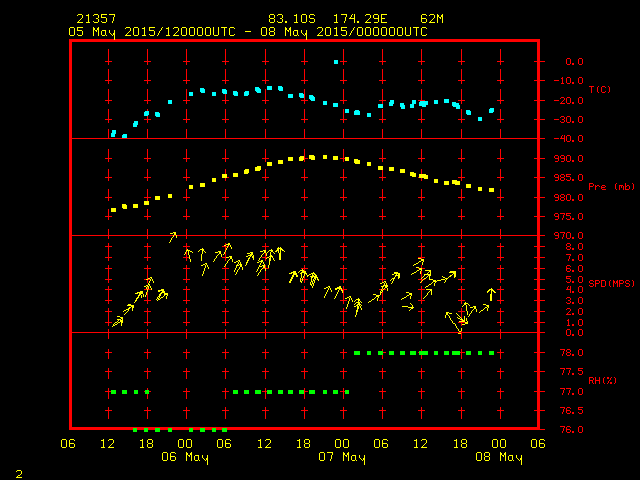Click the elevation label 62M

pyautogui.click(x=432, y=19)
